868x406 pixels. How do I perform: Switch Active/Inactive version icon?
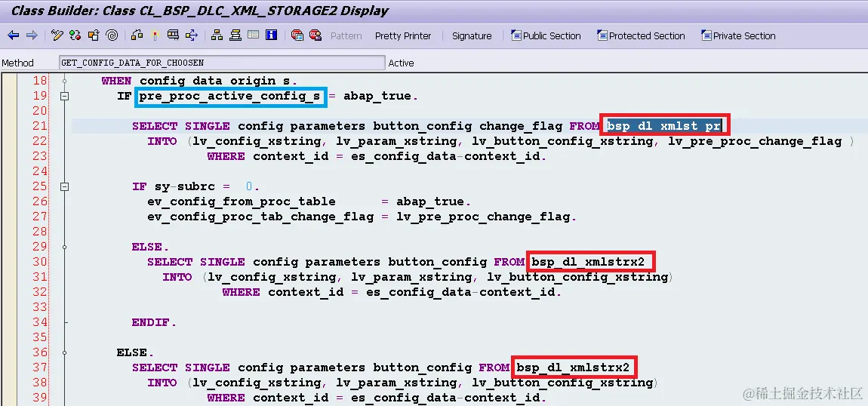(75, 35)
